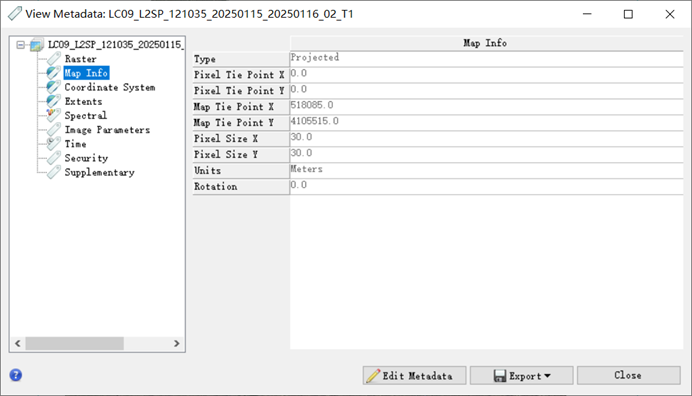Click the Image Parameters node icon
Screen dimensions: 692x396
click(x=53, y=129)
